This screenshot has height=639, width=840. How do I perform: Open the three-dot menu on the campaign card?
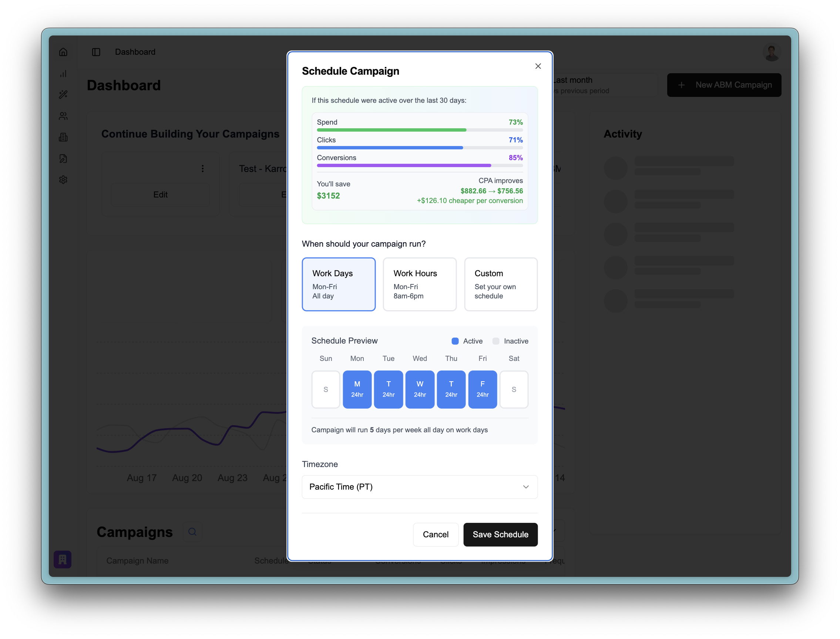pos(202,169)
